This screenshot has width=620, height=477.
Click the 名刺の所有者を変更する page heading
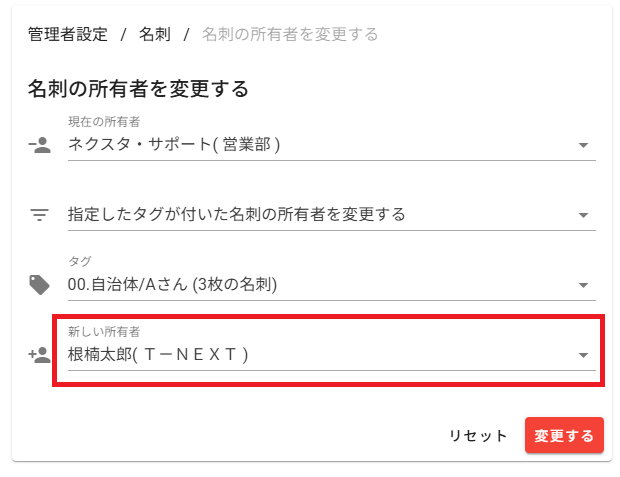pos(138,88)
